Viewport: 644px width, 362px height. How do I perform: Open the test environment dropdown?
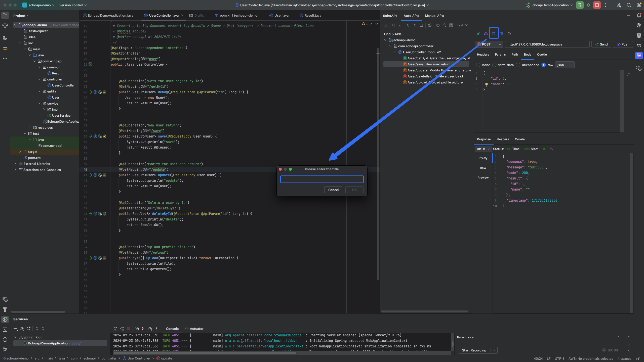coord(462,25)
